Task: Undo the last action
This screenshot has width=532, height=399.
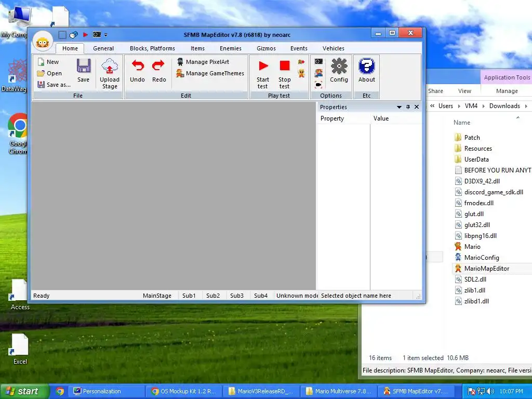Action: [137, 71]
